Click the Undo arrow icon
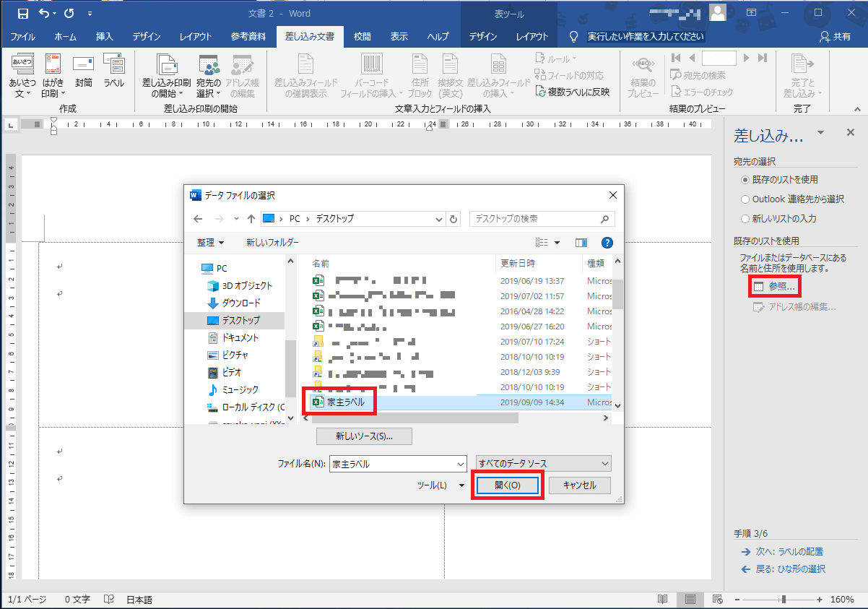Image resolution: width=868 pixels, height=609 pixels. [45, 13]
